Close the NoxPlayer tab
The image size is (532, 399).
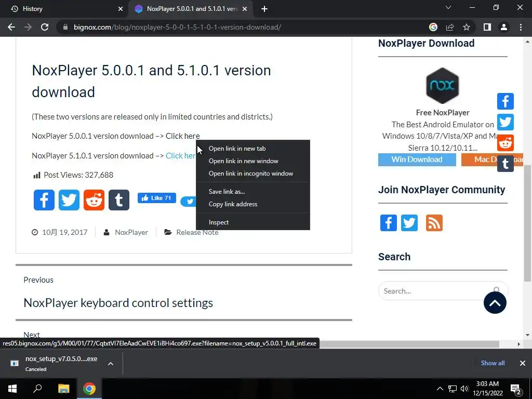245,9
